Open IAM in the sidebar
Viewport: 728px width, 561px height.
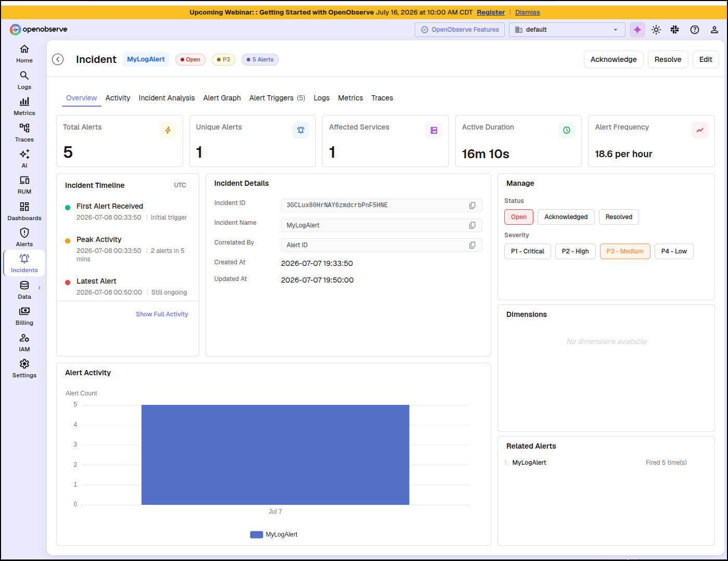(x=24, y=342)
